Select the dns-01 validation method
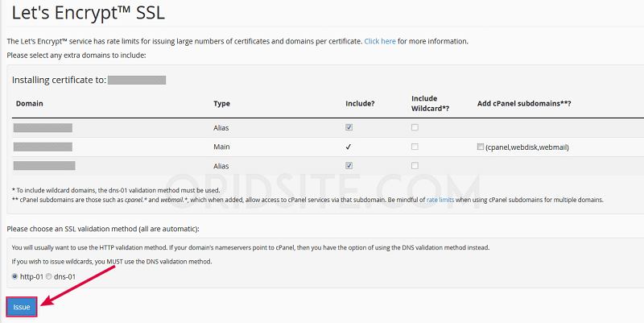Image resolution: width=644 pixels, height=323 pixels. (48, 276)
